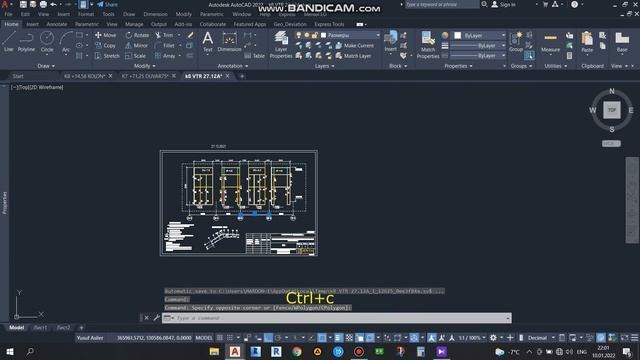Click Match Properties tool
Image resolution: width=640 pixels, height=360 pixels.
pyautogui.click(x=428, y=45)
